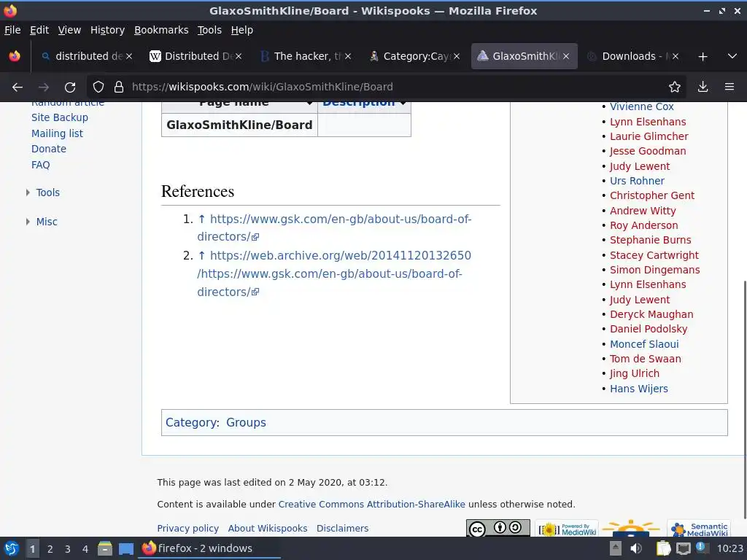Image resolution: width=747 pixels, height=560 pixels.
Task: Open the Firefox hamburger menu
Action: pyautogui.click(x=729, y=87)
